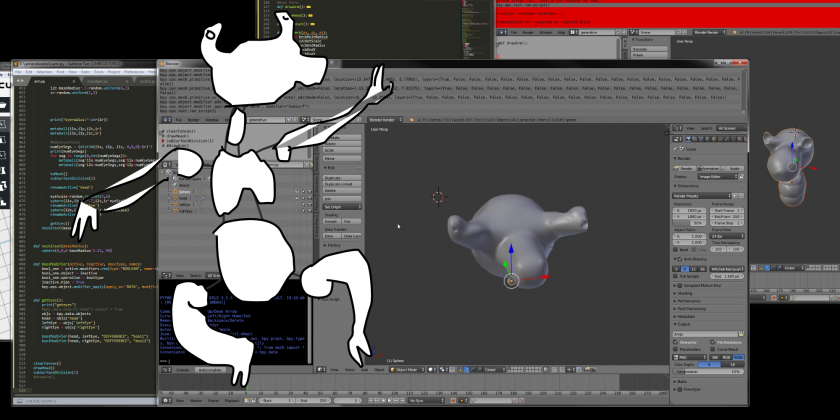This screenshot has width=840, height=420.
Task: Adjust the Compression 15% slider
Action: [708, 371]
